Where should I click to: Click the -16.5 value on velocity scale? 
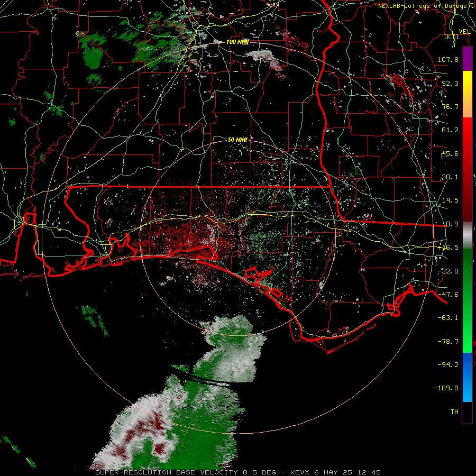point(448,248)
